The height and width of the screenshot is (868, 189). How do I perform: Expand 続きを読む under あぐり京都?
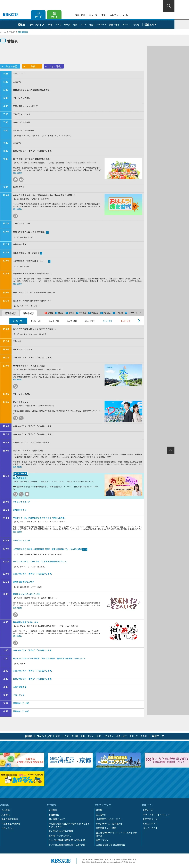click(x=17, y=173)
